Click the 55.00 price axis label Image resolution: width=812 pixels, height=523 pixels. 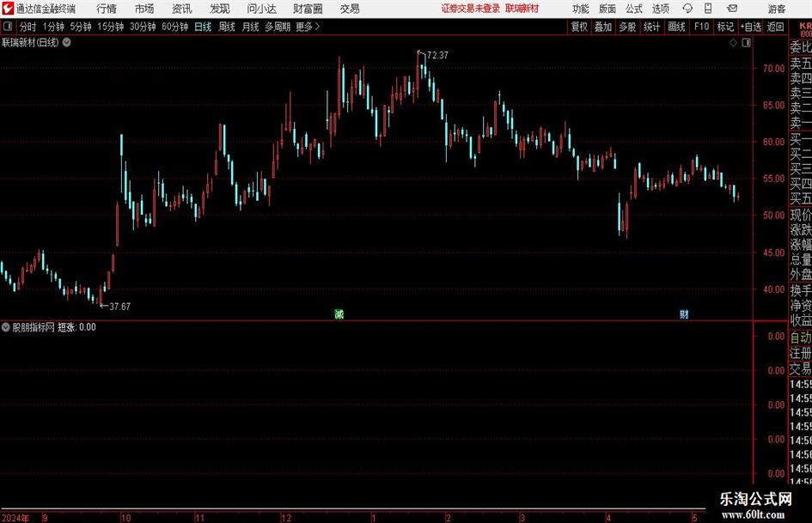773,178
